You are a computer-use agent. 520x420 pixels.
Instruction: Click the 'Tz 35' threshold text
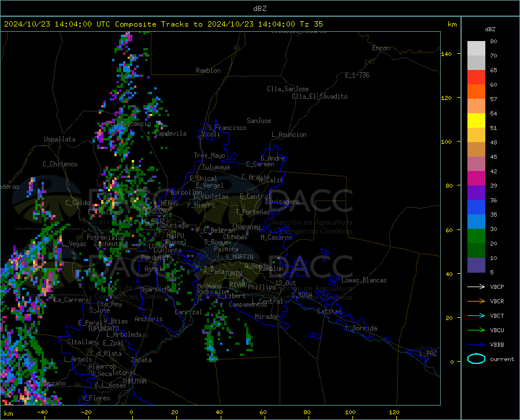click(x=311, y=24)
